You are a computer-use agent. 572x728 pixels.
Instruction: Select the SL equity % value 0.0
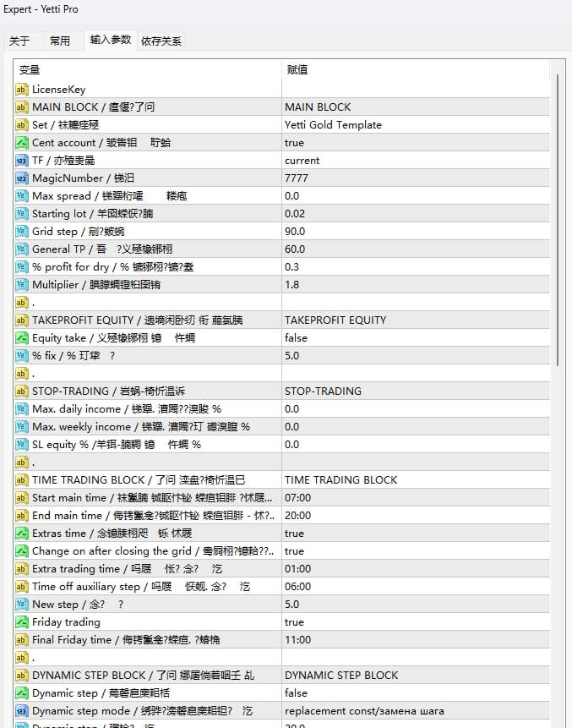click(416, 444)
